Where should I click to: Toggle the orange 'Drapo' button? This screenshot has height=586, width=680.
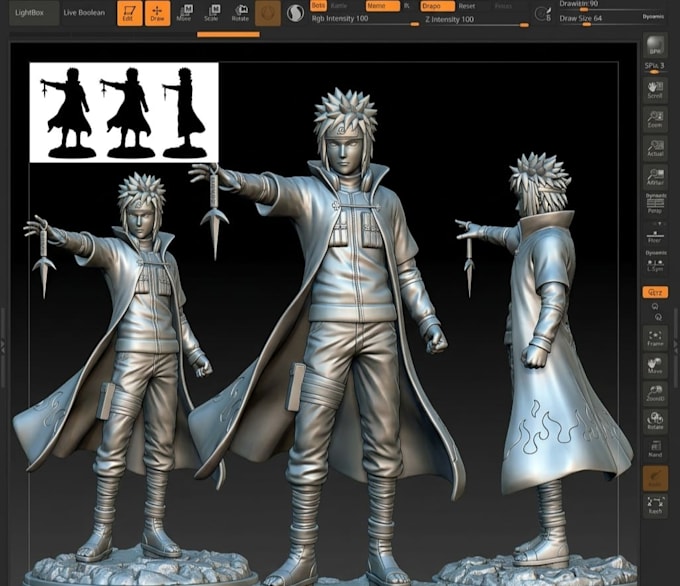438,6
